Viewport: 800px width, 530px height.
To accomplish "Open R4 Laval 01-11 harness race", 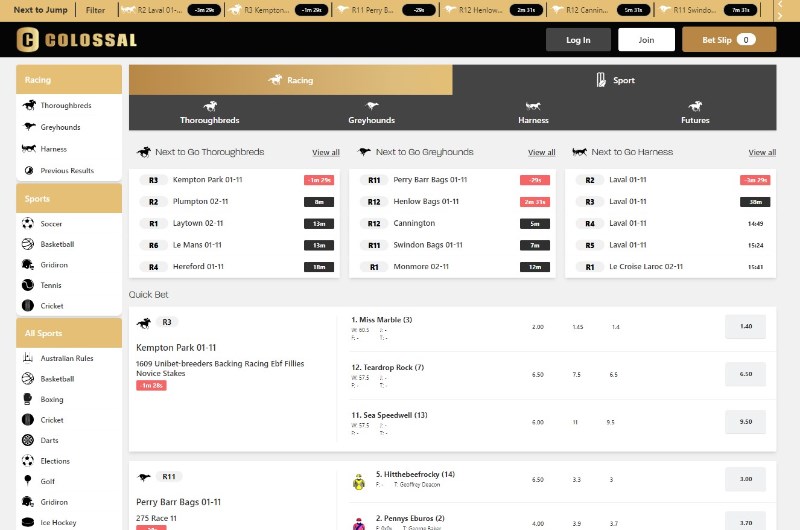I will coord(670,223).
